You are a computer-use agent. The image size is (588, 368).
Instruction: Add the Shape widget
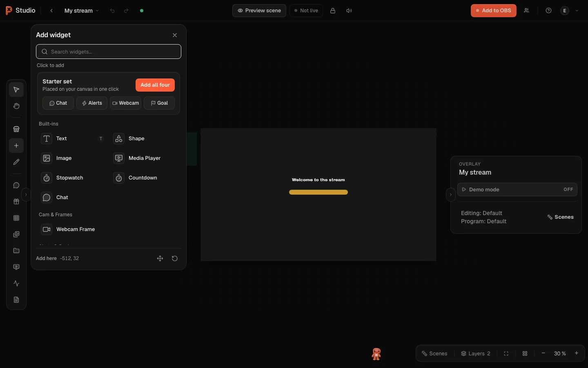click(145, 139)
